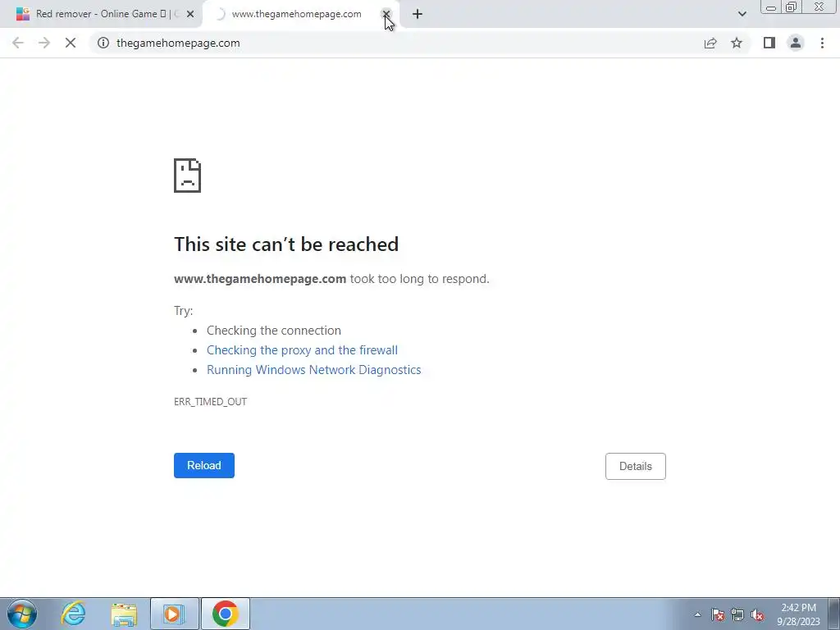View site information icon

click(103, 43)
